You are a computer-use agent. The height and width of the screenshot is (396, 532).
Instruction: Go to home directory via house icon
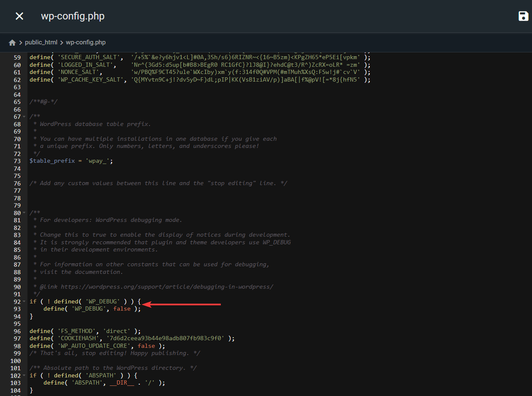[x=12, y=43]
